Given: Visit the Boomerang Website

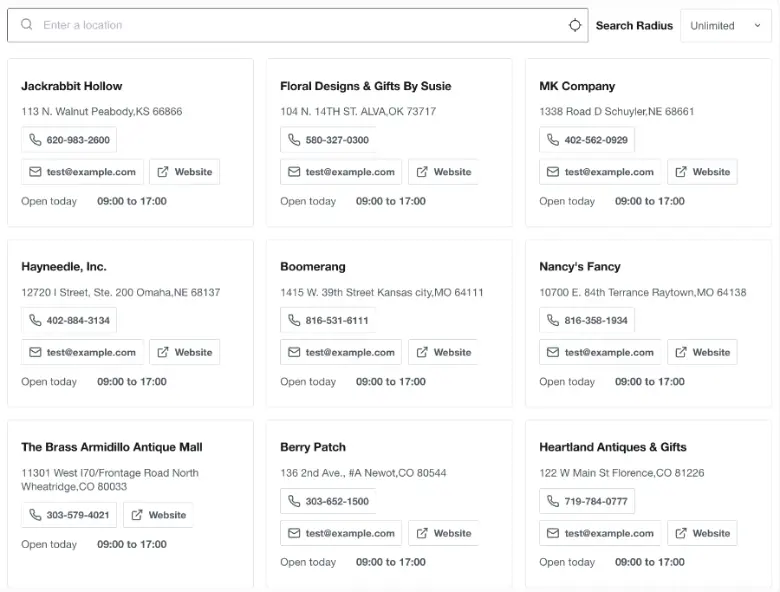Looking at the screenshot, I should tap(444, 352).
